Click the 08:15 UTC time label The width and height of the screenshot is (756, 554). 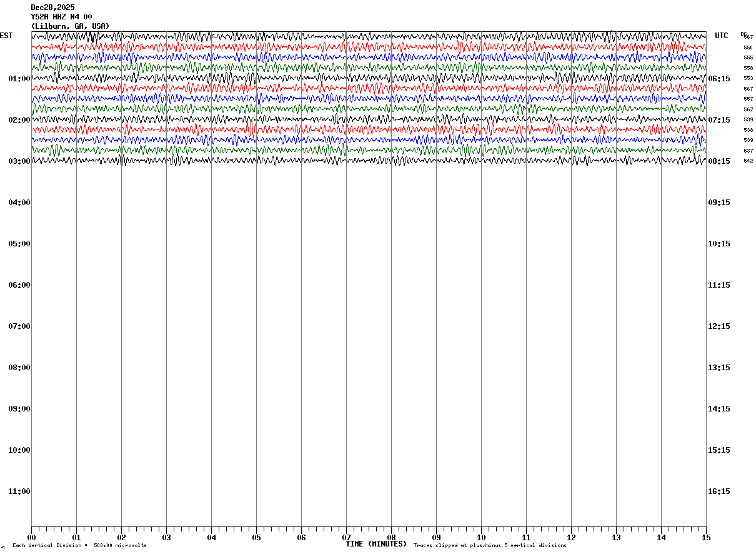[719, 161]
